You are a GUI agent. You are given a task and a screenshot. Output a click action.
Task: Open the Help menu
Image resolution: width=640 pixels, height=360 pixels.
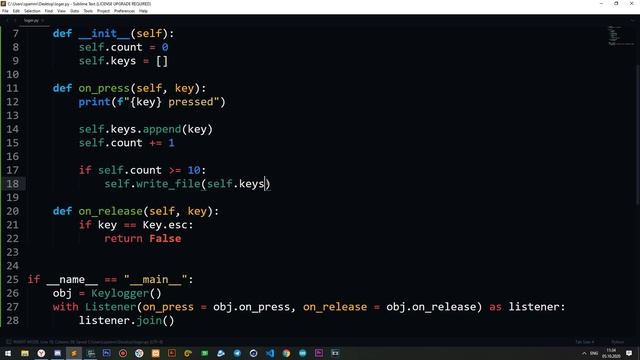pos(143,11)
